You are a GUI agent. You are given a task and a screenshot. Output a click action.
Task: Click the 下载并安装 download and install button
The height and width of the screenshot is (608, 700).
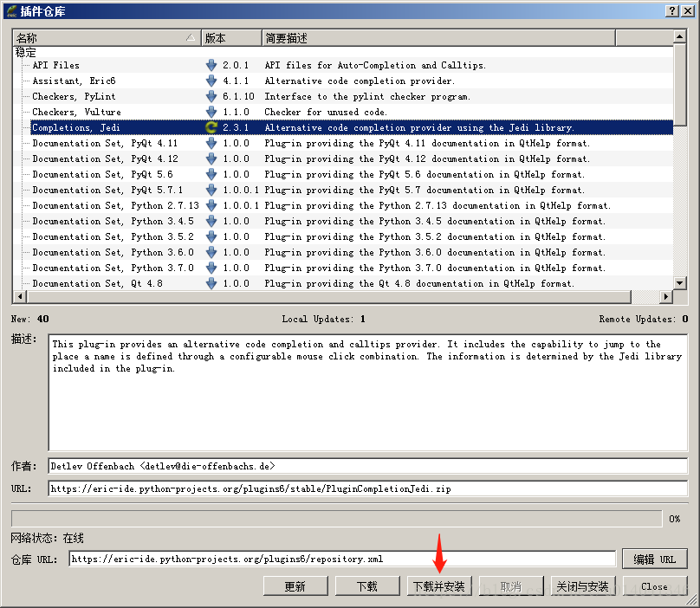439,586
